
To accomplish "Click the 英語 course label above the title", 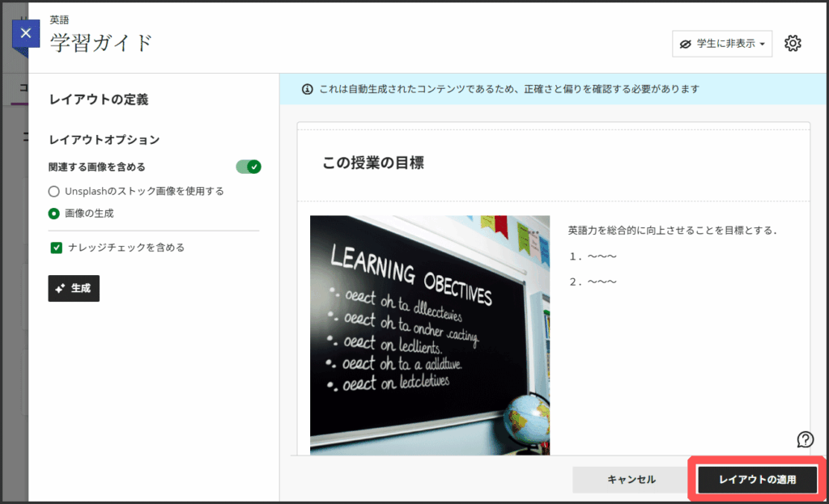I will coord(59,20).
